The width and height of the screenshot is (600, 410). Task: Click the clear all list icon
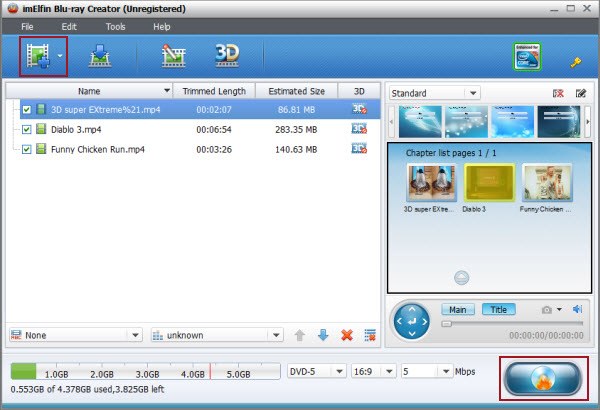(x=370, y=335)
